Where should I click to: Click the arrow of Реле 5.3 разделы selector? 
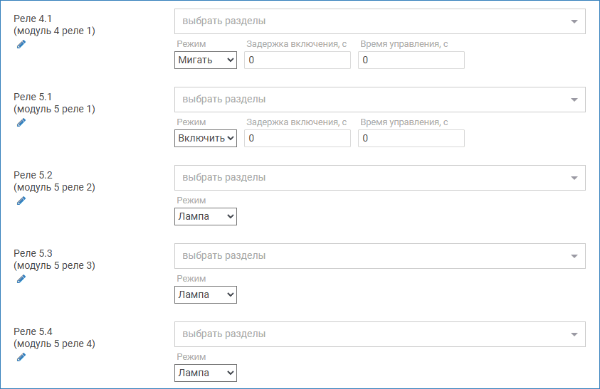(x=574, y=256)
